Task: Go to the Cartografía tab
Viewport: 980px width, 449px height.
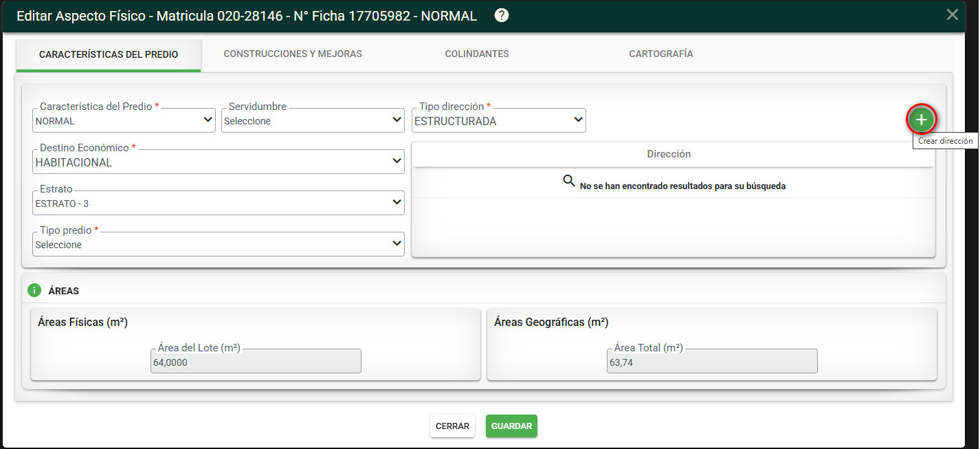Action: pos(661,54)
